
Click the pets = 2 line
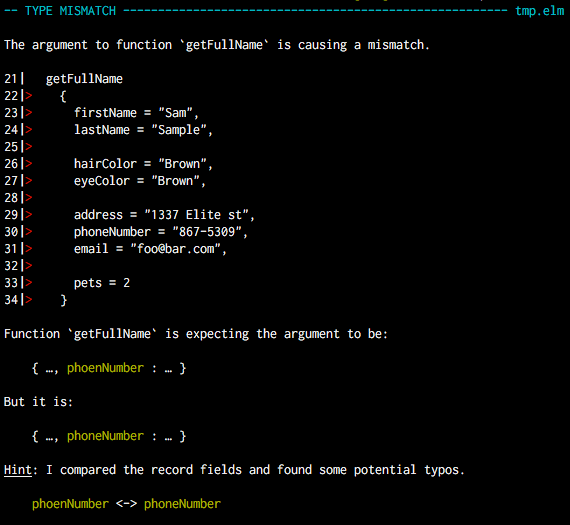(102, 283)
